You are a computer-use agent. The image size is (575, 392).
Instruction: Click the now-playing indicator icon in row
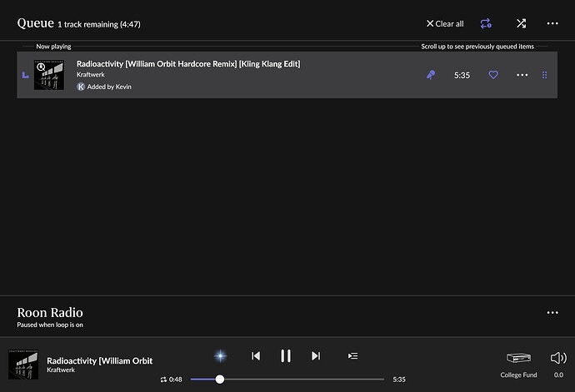(x=25, y=75)
